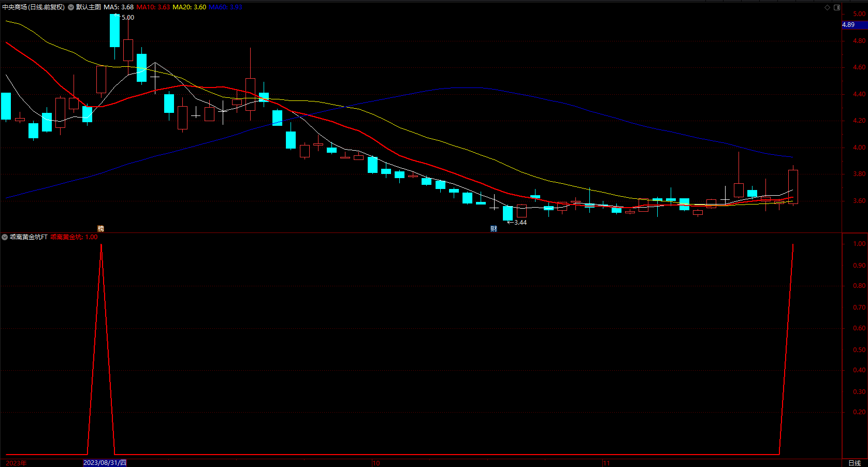Select the MA10: 3.63 legend value
Screen dimensions: 868x467
click(x=153, y=7)
